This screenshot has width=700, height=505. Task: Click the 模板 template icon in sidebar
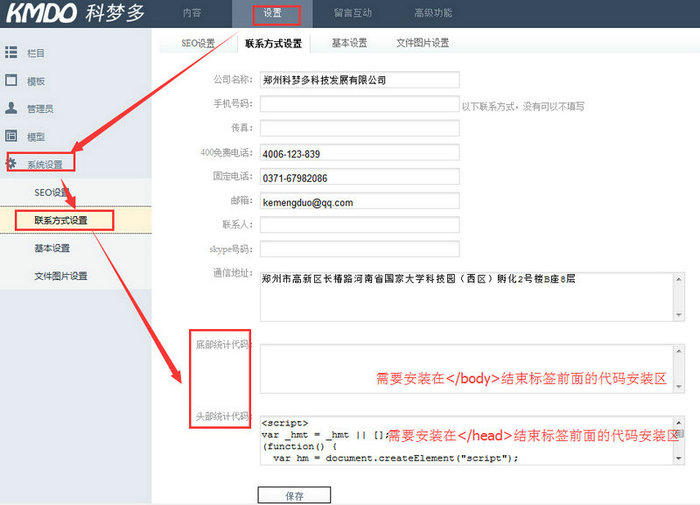point(11,80)
